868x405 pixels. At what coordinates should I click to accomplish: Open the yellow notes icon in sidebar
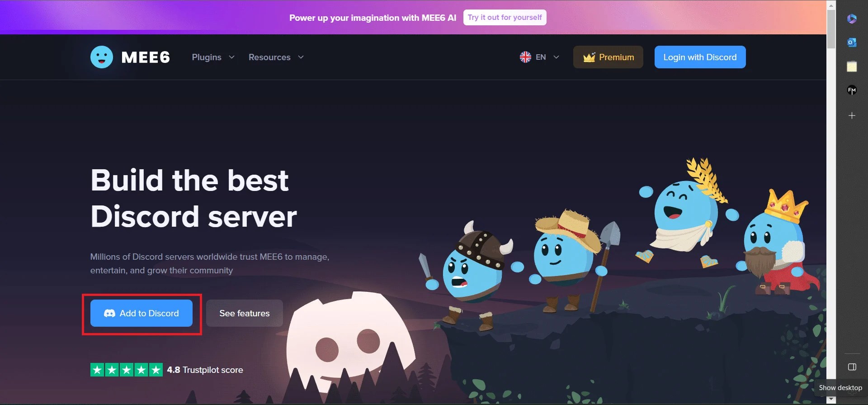click(852, 67)
